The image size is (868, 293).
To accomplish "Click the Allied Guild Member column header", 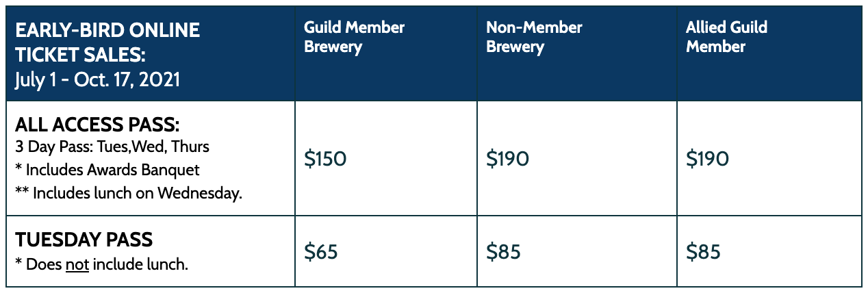I will click(726, 37).
